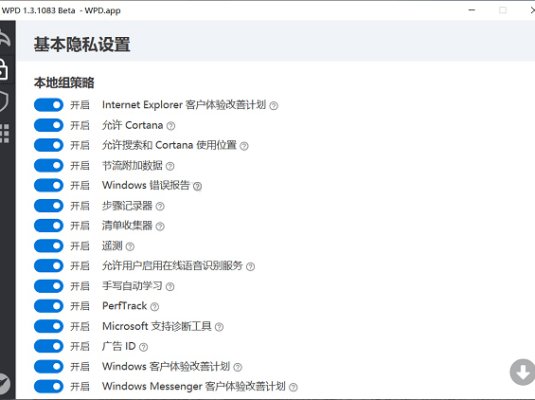The image size is (535, 400).
Task: Show help icon beside Windows 错误报告
Action: [197, 186]
